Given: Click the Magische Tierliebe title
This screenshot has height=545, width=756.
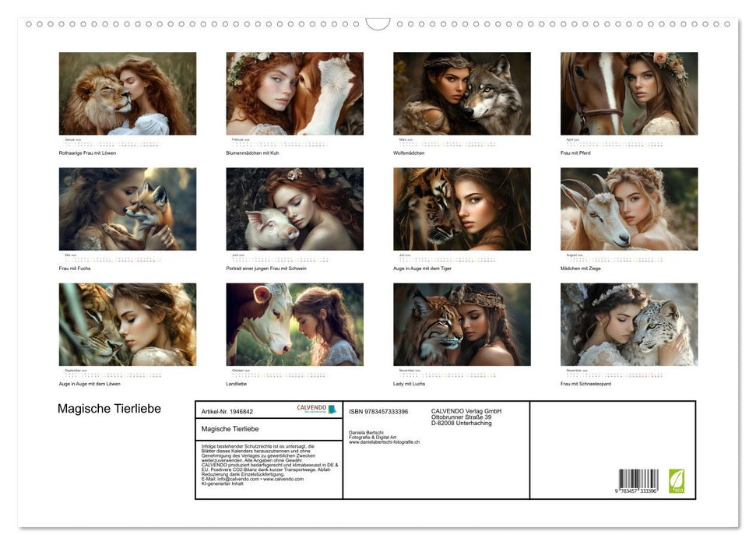Looking at the screenshot, I should (109, 408).
